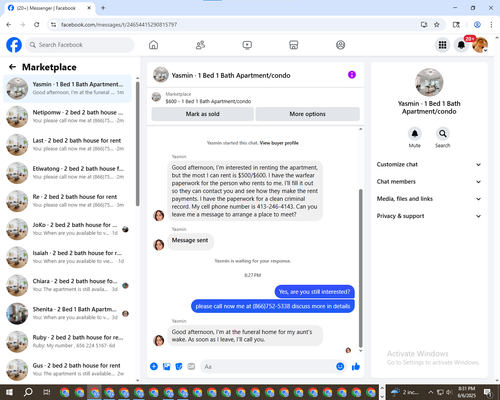Click the conversation list scrollbar
The width and height of the screenshot is (500, 400).
click(x=138, y=143)
